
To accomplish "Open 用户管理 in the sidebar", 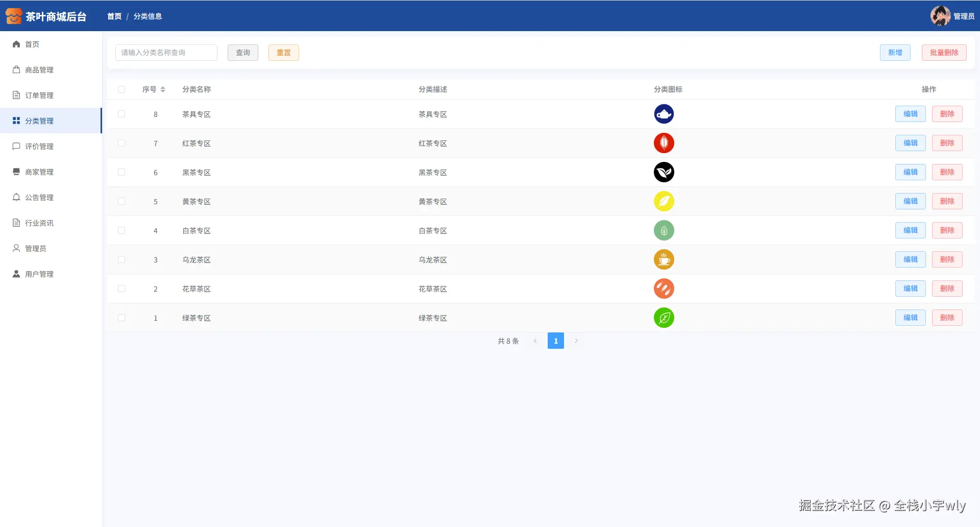I will tap(51, 274).
